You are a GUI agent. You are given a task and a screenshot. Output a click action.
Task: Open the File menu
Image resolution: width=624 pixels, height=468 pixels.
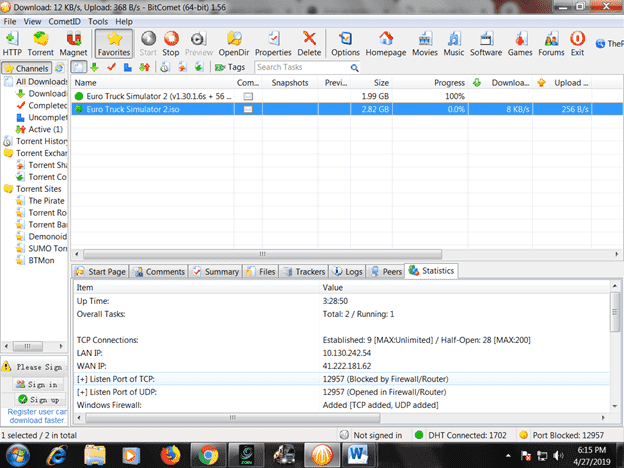[10, 21]
